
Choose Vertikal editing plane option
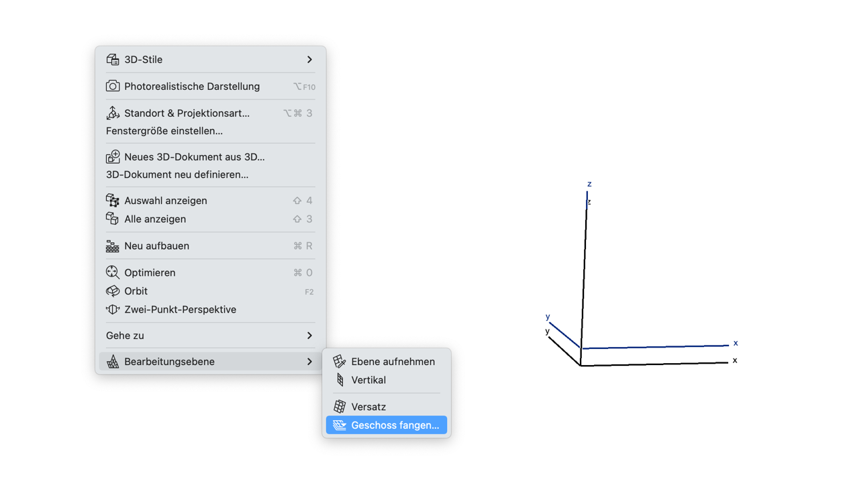point(368,381)
